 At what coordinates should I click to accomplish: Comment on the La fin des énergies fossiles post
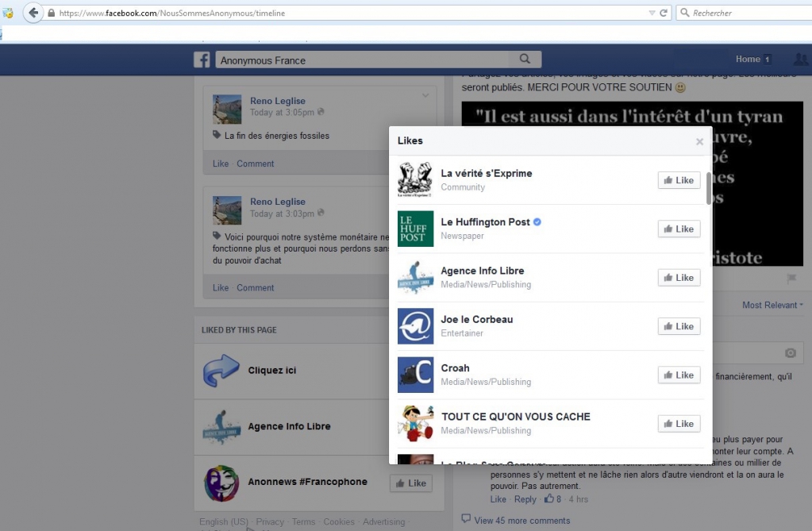tap(256, 164)
